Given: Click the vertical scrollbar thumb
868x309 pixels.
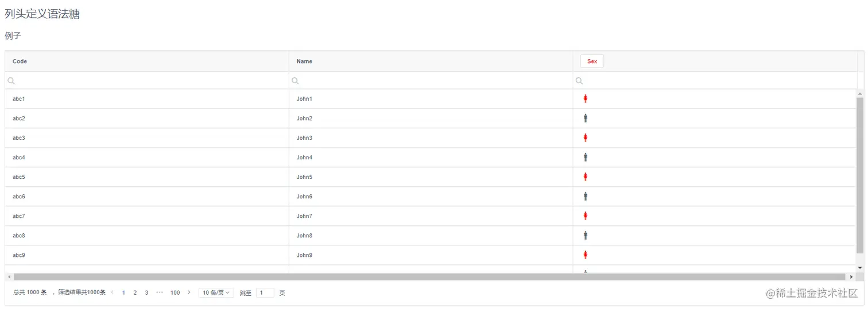Looking at the screenshot, I should point(860,175).
